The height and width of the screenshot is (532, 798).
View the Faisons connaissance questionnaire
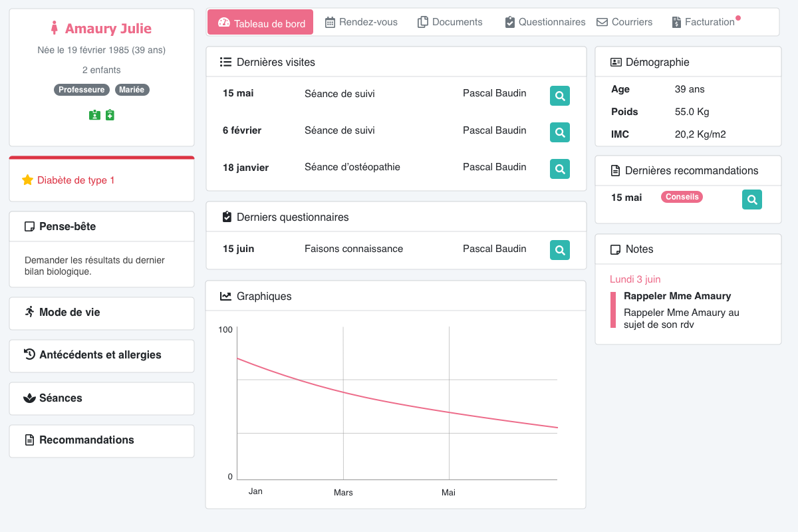(x=560, y=250)
